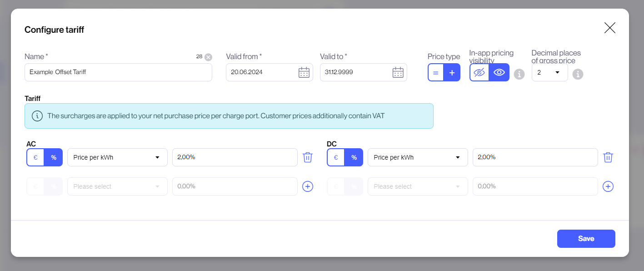
Task: Select the plus surcharge price type
Action: tap(452, 73)
